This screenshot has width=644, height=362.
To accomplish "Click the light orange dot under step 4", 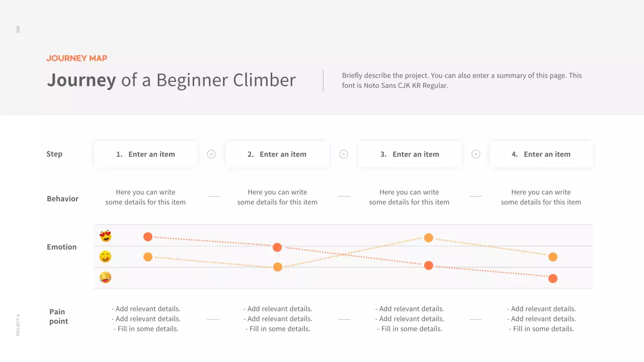I will click(x=553, y=257).
